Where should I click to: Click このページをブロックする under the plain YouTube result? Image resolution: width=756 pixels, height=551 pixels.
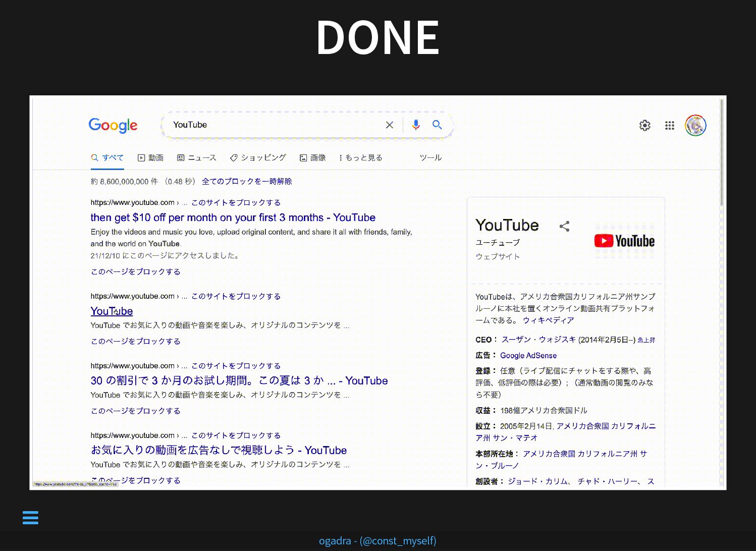tap(135, 341)
